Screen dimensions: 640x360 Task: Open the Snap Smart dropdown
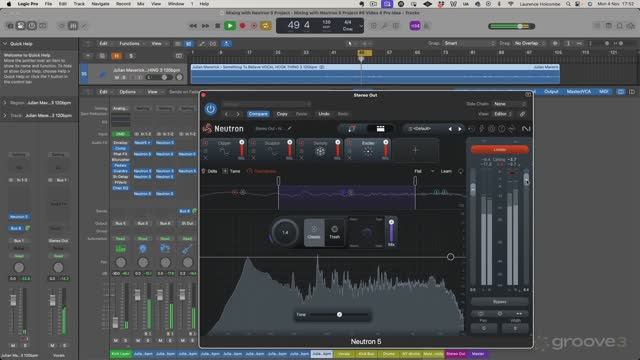click(469, 43)
